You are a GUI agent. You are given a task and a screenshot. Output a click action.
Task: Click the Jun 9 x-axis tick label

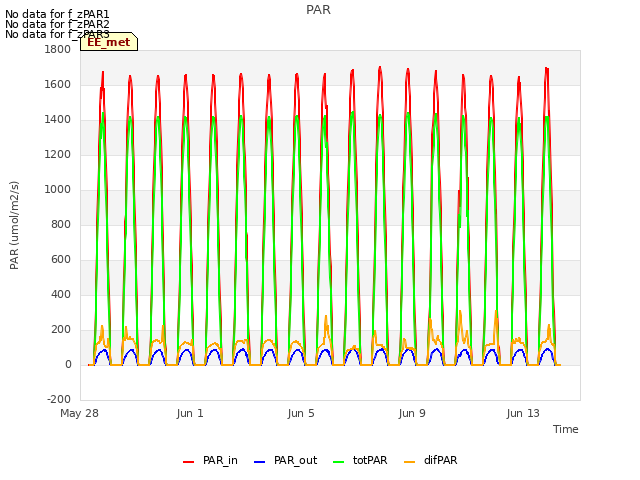(x=412, y=413)
